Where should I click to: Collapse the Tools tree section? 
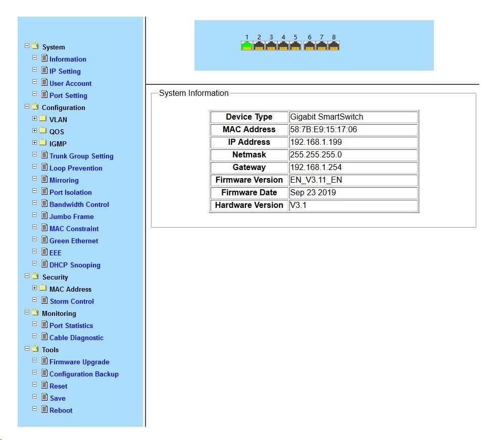point(27,348)
